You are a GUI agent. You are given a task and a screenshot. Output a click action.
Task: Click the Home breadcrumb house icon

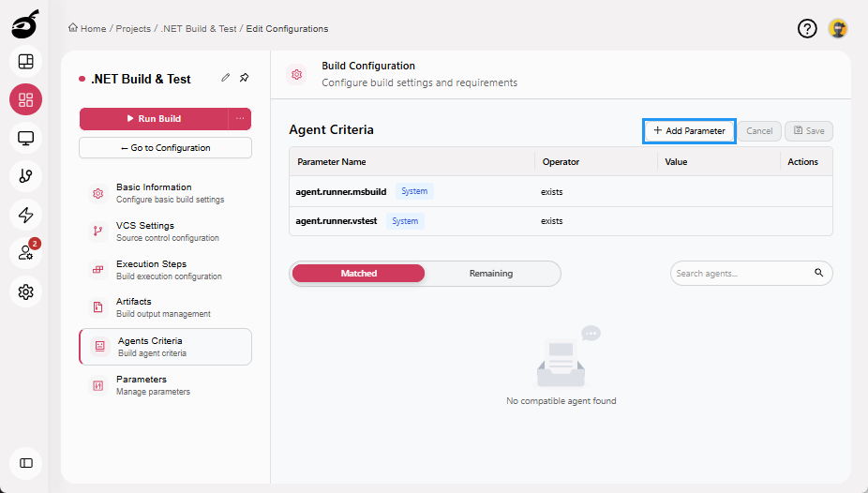[72, 28]
